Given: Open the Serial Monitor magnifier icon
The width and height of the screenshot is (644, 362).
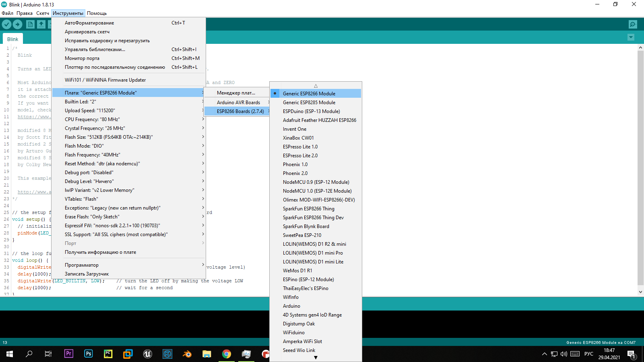Looking at the screenshot, I should [633, 25].
